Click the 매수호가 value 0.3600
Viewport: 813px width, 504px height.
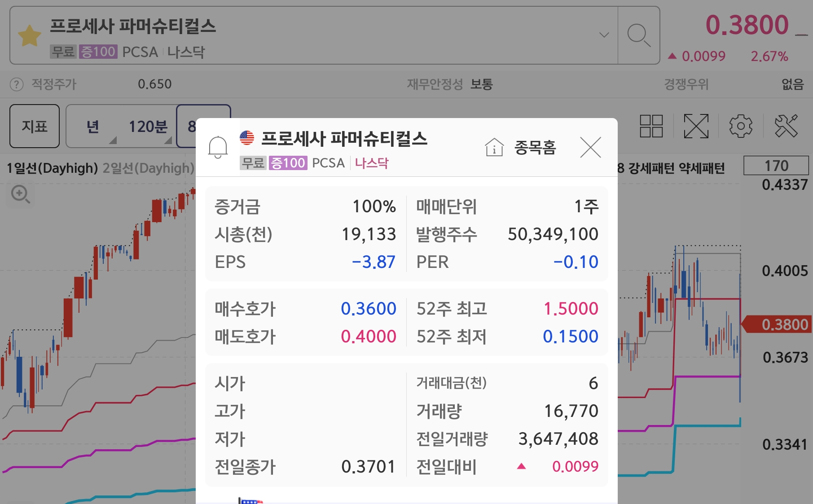pos(369,309)
